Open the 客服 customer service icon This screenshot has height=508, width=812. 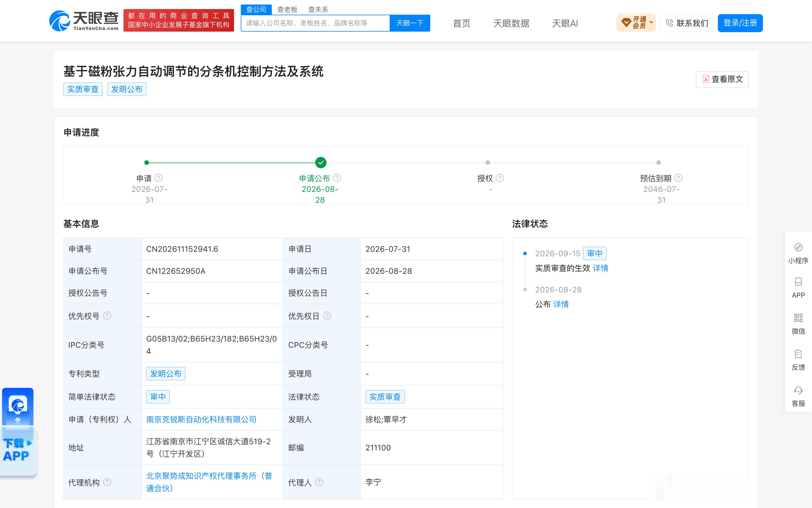pyautogui.click(x=798, y=397)
